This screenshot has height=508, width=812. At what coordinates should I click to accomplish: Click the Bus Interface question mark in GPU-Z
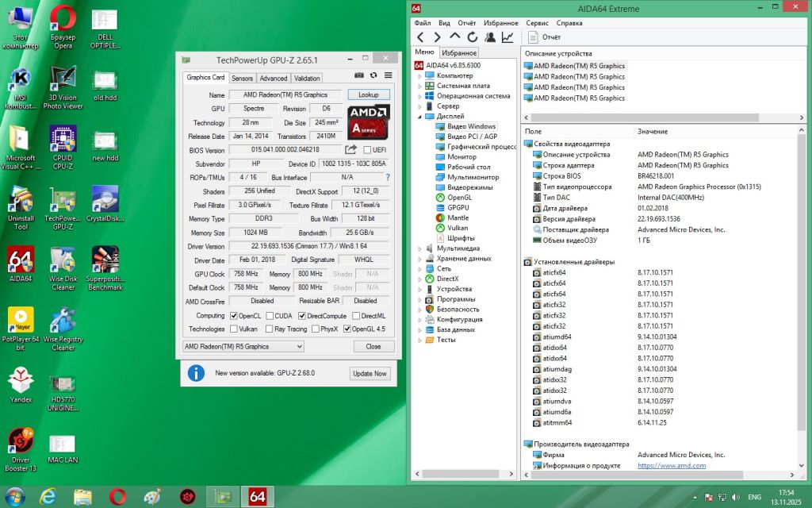pyautogui.click(x=387, y=177)
